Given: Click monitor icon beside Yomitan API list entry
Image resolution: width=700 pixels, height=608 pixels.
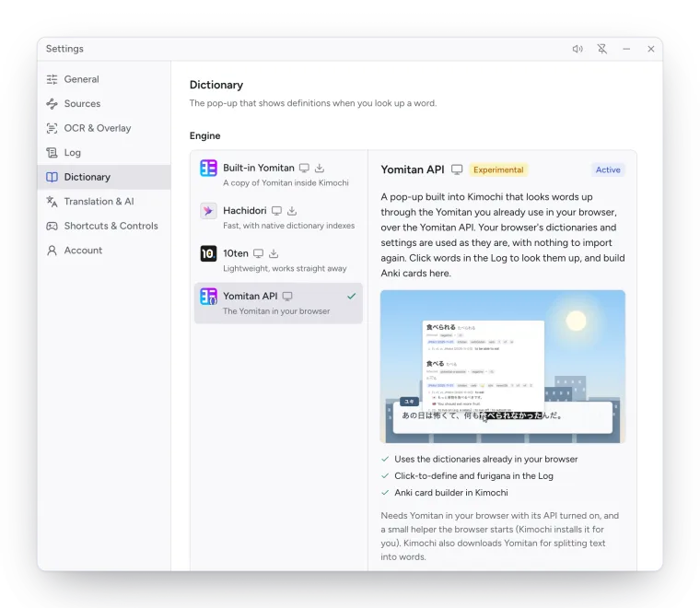Looking at the screenshot, I should pyautogui.click(x=287, y=297).
